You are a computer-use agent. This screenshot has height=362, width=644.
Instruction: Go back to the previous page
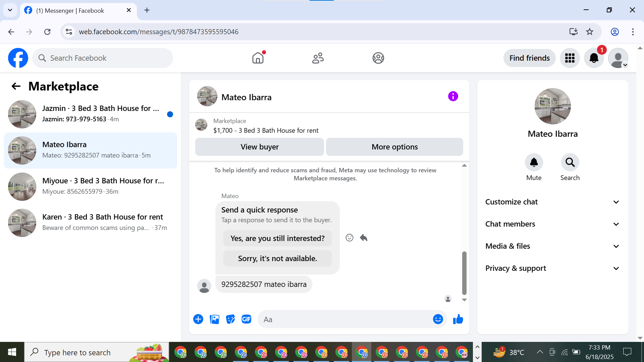tap(11, 32)
